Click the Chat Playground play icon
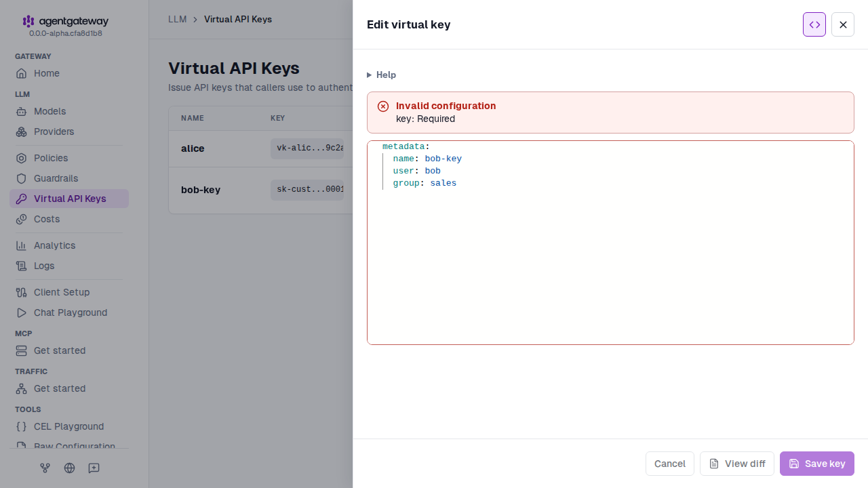 [22, 312]
